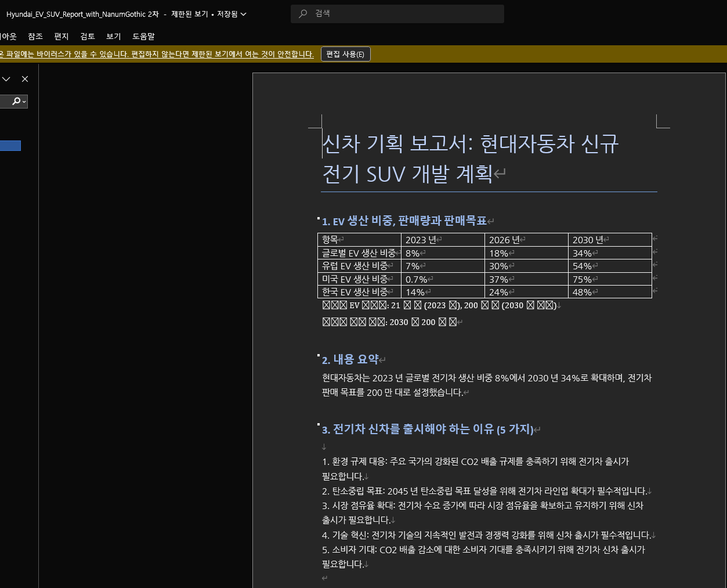Click heading 2. 내용 요약

(350, 360)
